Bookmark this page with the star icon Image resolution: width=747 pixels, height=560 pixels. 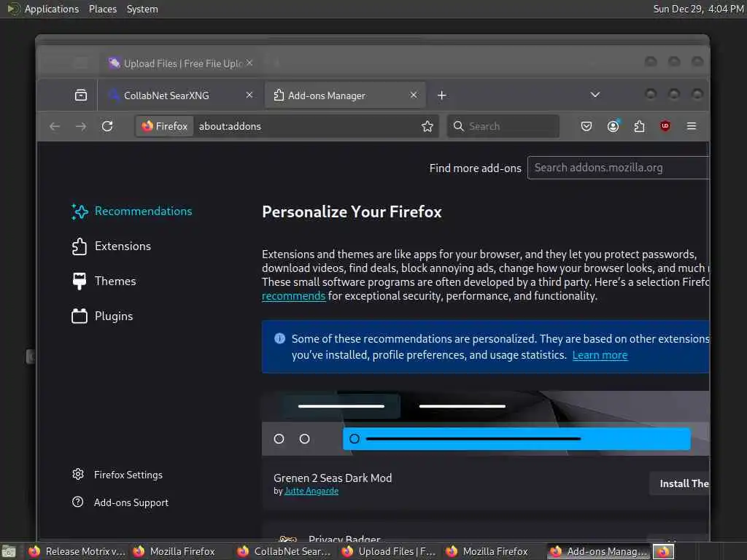click(427, 126)
